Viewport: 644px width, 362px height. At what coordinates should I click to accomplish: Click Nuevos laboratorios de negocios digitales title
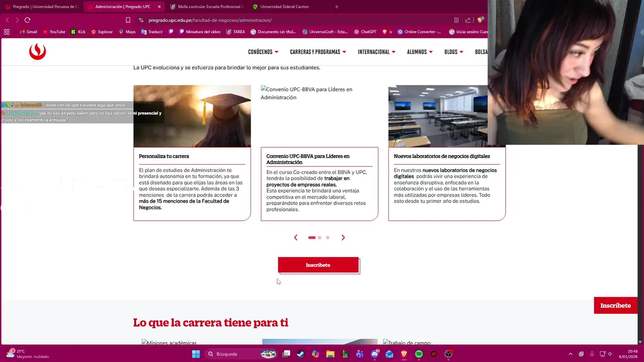[442, 156]
